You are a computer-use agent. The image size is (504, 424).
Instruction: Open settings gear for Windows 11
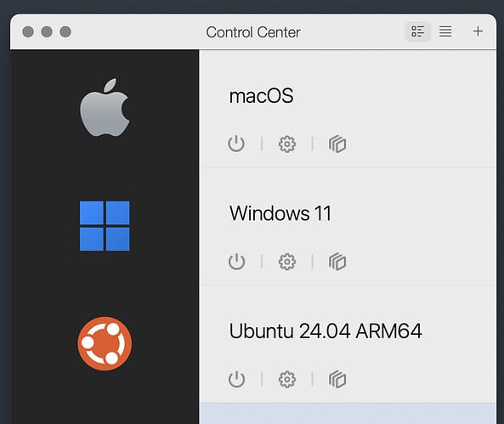pyautogui.click(x=287, y=262)
